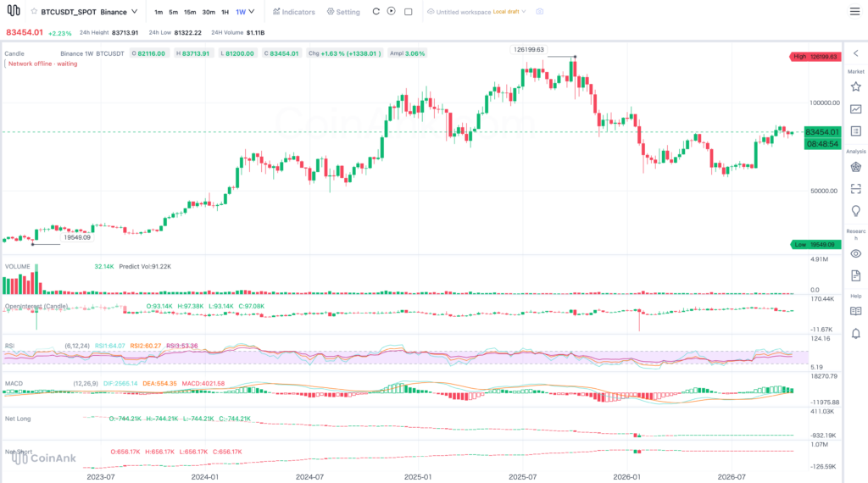Open the Market list icon in the sidebar
868x483 pixels.
[x=856, y=131]
